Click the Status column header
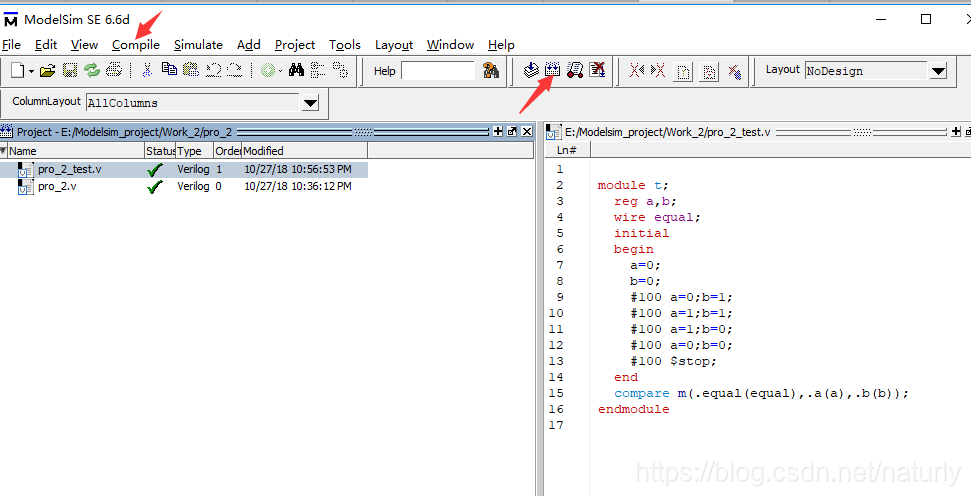Viewport: 971px width, 496px height. pos(160,150)
